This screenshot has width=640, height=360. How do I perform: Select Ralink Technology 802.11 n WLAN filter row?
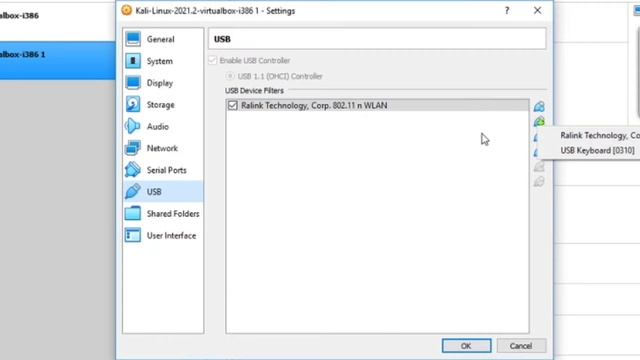click(377, 105)
